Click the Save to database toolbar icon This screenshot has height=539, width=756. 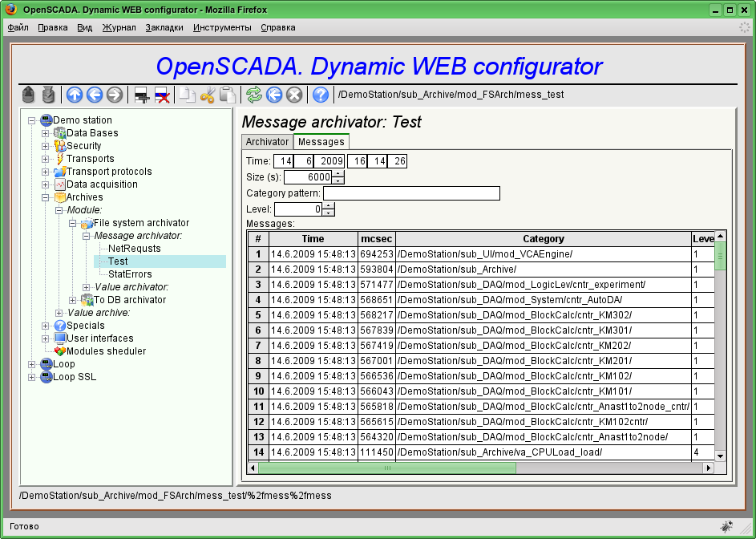(x=48, y=95)
